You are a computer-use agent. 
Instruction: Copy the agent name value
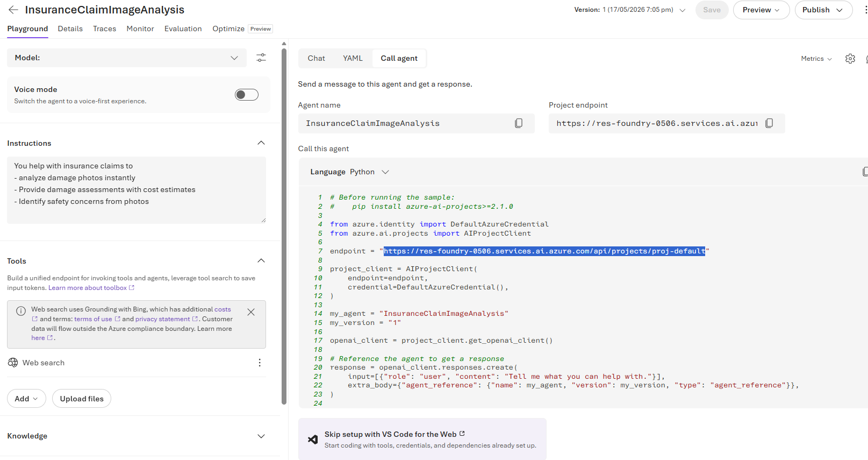(519, 123)
